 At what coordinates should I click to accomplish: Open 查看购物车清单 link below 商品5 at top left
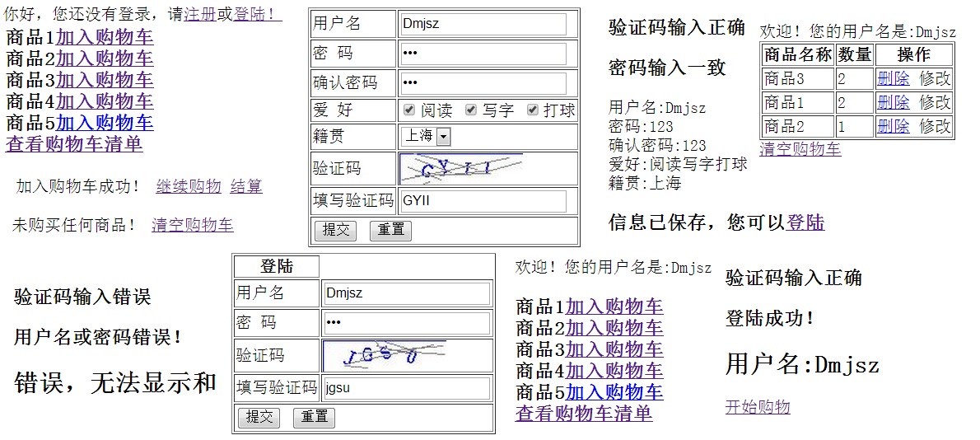point(74,143)
